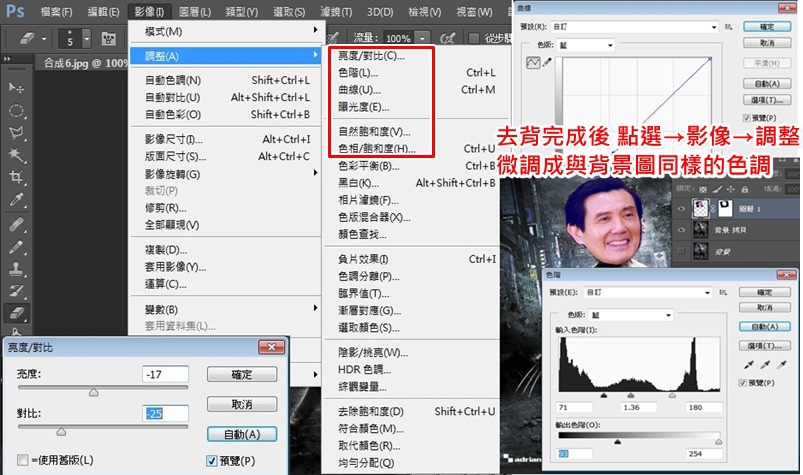Select the Healing Brush bandage tool
803x475 pixels.
pos(16,224)
